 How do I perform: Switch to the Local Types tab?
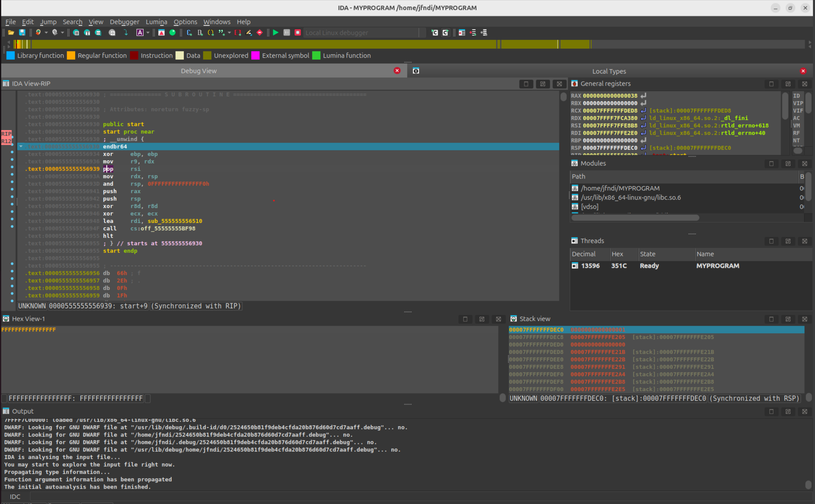tap(609, 71)
